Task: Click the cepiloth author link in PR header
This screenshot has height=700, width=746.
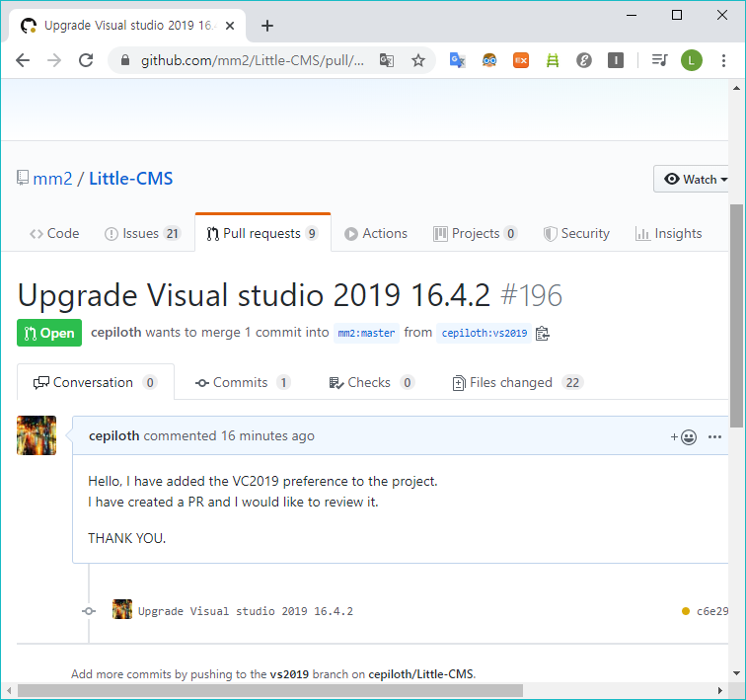Action: (116, 332)
